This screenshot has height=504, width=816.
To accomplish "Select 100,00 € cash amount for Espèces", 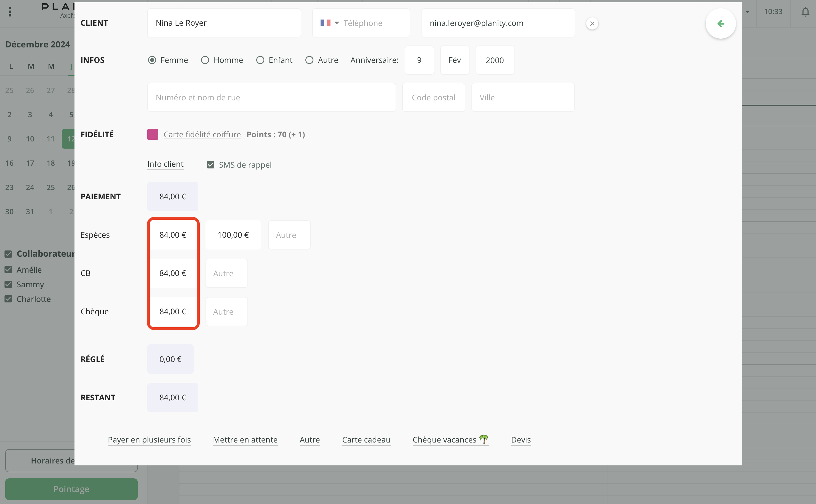I will (x=233, y=235).
